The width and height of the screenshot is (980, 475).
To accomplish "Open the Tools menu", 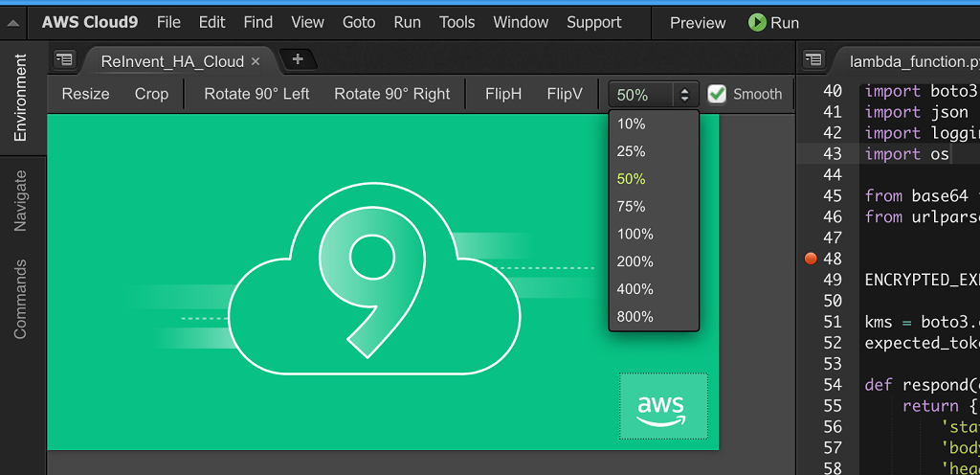I will pos(457,22).
